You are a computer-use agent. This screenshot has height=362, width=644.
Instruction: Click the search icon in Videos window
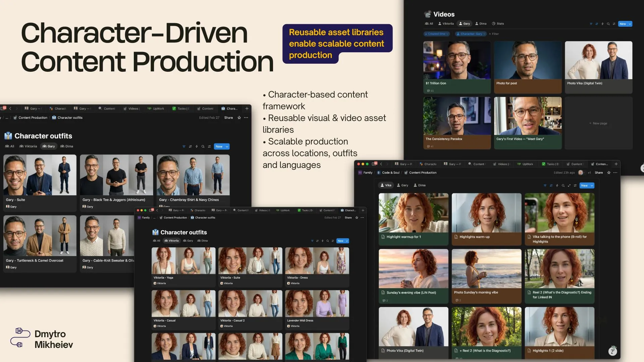click(x=608, y=24)
